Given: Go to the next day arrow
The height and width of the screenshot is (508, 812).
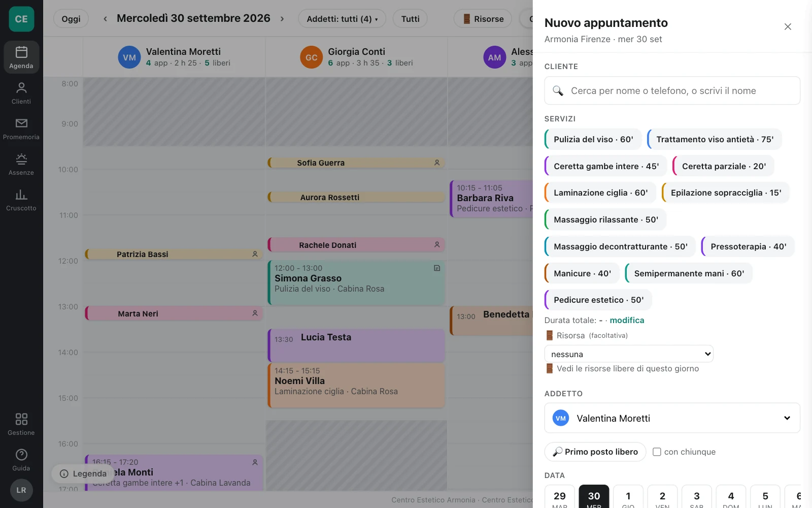Looking at the screenshot, I should pos(282,19).
